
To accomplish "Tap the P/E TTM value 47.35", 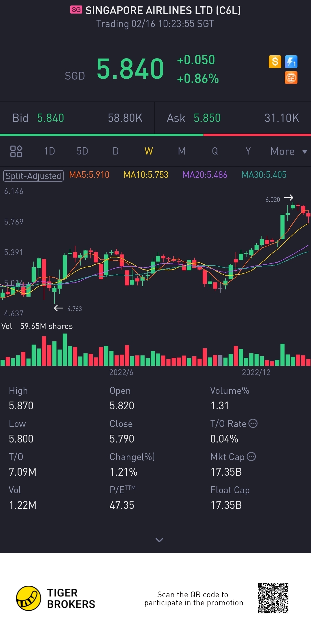I will point(122,505).
